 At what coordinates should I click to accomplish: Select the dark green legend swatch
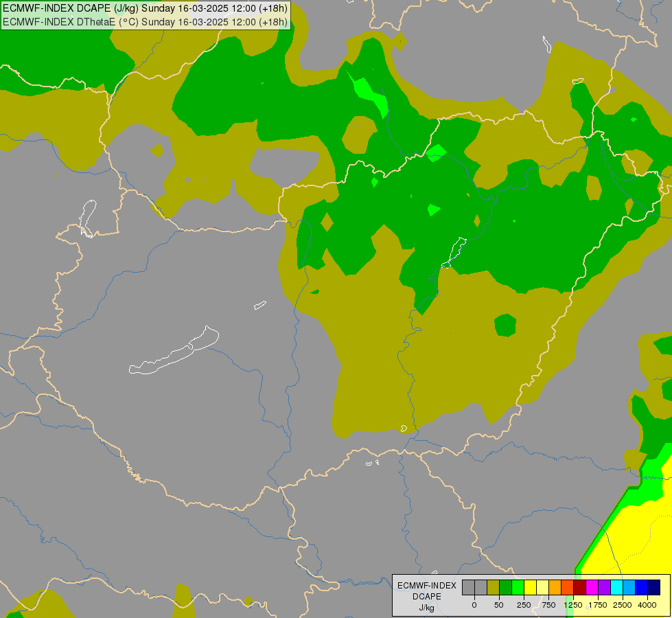pyautogui.click(x=506, y=587)
